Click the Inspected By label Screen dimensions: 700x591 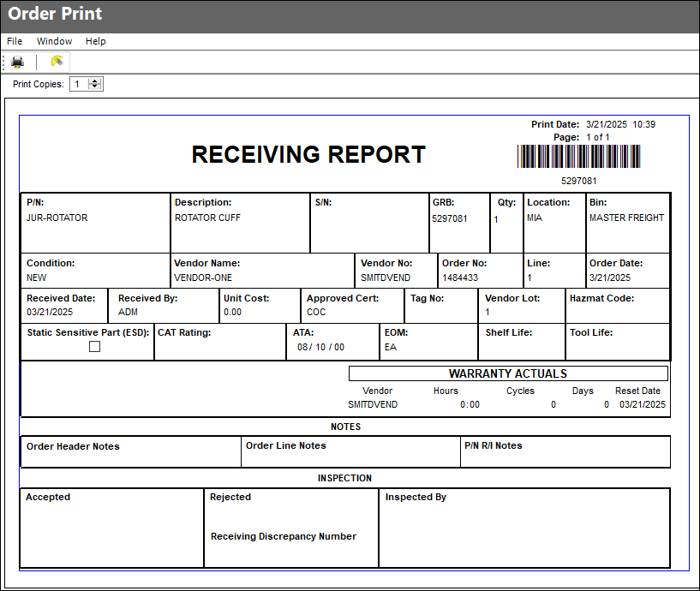click(x=416, y=497)
